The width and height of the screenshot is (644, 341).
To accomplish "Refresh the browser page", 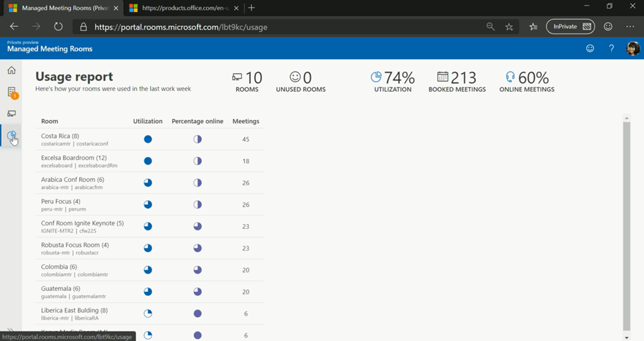I will (58, 27).
